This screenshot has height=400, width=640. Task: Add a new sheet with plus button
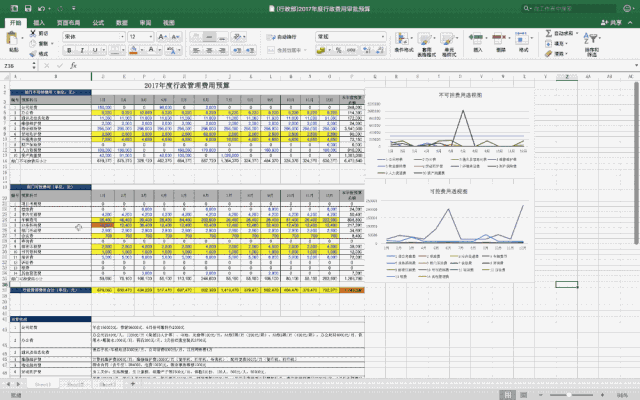pos(132,384)
